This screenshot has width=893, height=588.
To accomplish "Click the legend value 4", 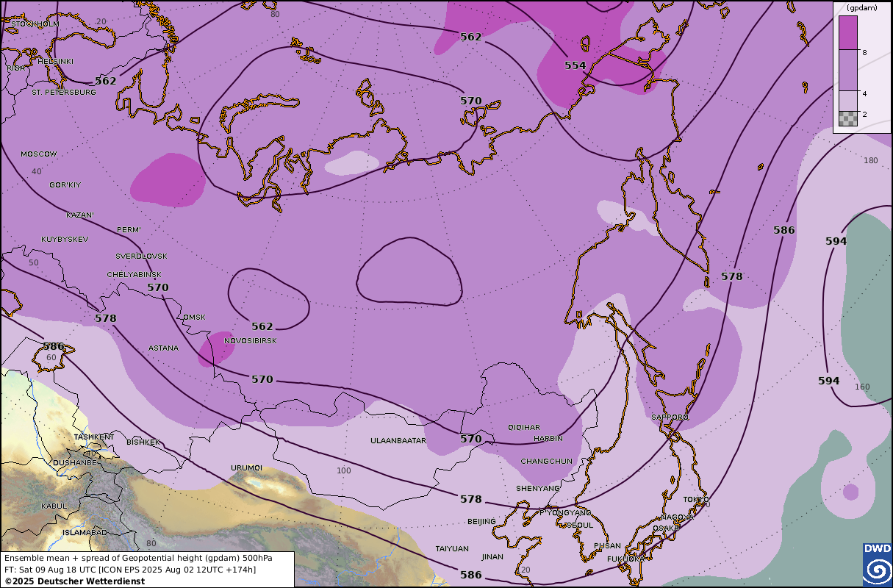I will (x=865, y=94).
